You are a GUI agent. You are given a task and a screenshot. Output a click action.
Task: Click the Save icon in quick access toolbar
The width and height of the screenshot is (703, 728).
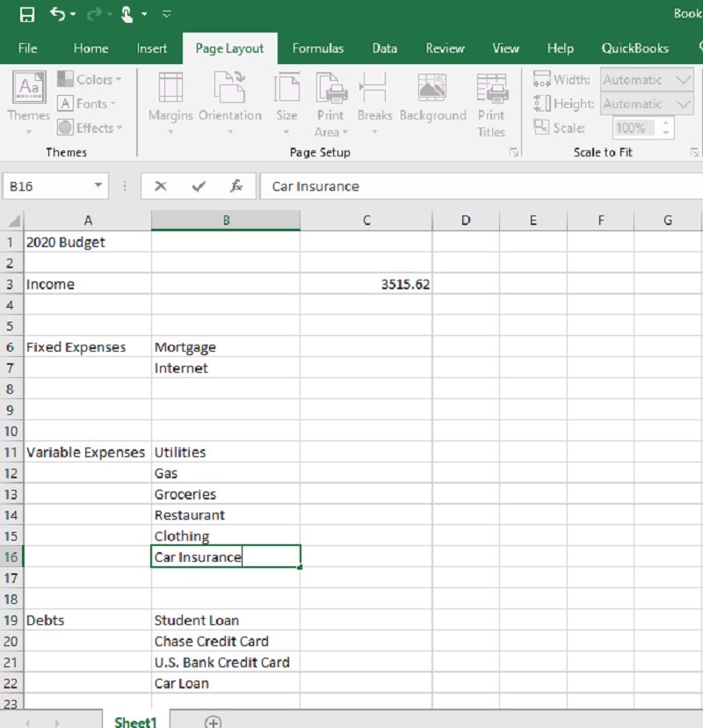point(27,14)
